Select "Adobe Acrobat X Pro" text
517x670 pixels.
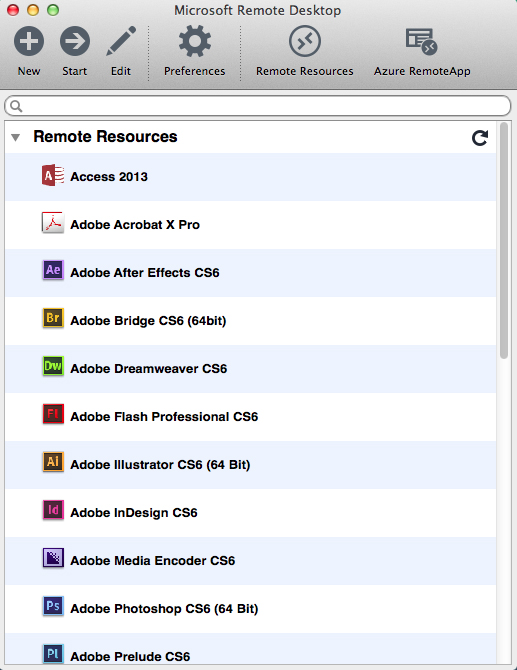tap(135, 225)
